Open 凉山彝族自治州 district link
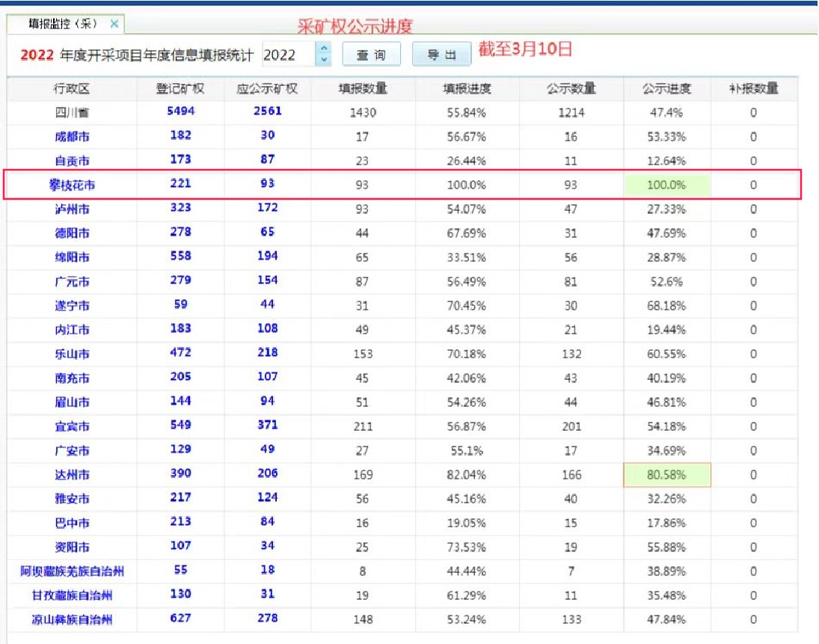 tap(72, 619)
